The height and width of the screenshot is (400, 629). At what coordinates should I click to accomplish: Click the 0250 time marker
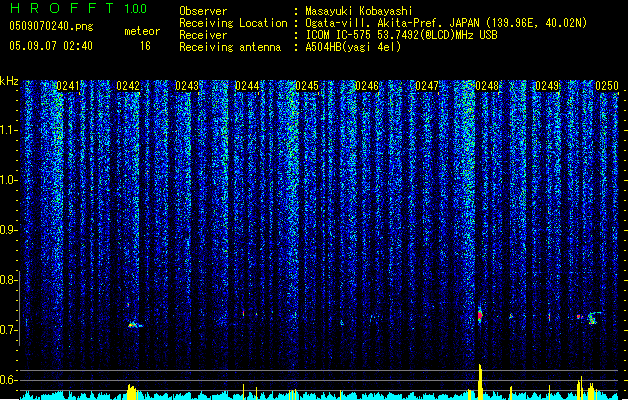[607, 86]
